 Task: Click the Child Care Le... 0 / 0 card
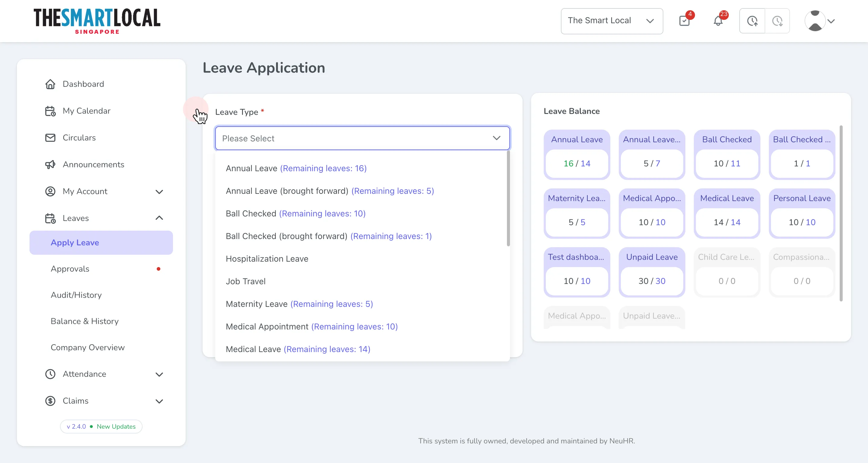pyautogui.click(x=727, y=272)
